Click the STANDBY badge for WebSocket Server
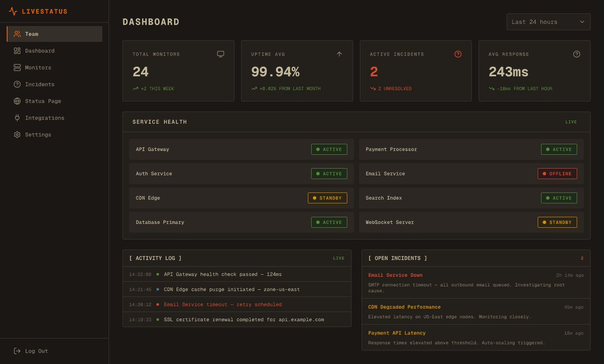The height and width of the screenshot is (364, 604). 557,222
